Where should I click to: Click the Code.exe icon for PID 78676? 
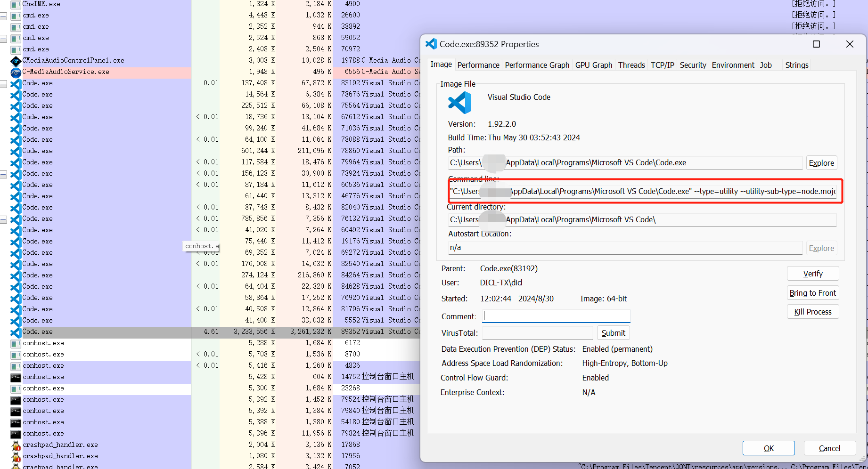point(16,95)
